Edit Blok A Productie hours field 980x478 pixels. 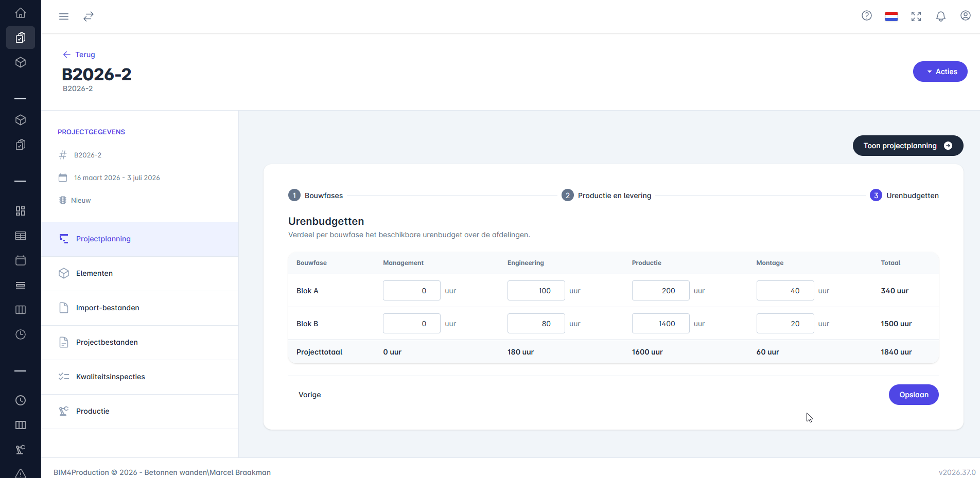661,291
